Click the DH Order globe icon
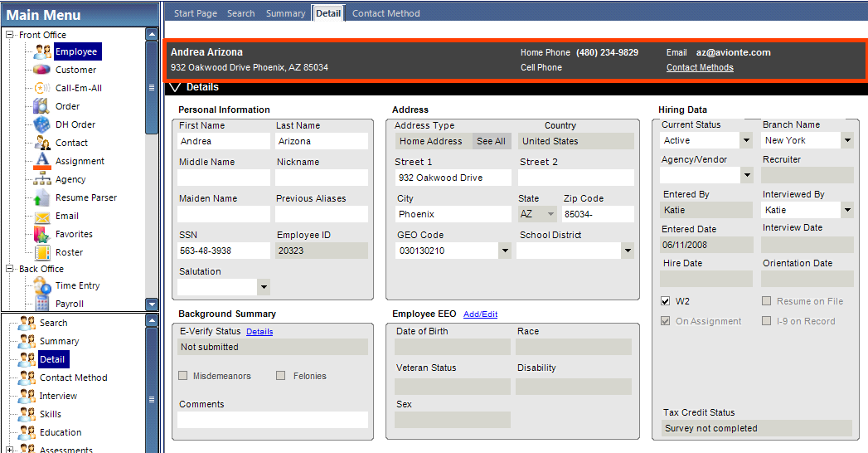This screenshot has width=868, height=453. tap(41, 124)
